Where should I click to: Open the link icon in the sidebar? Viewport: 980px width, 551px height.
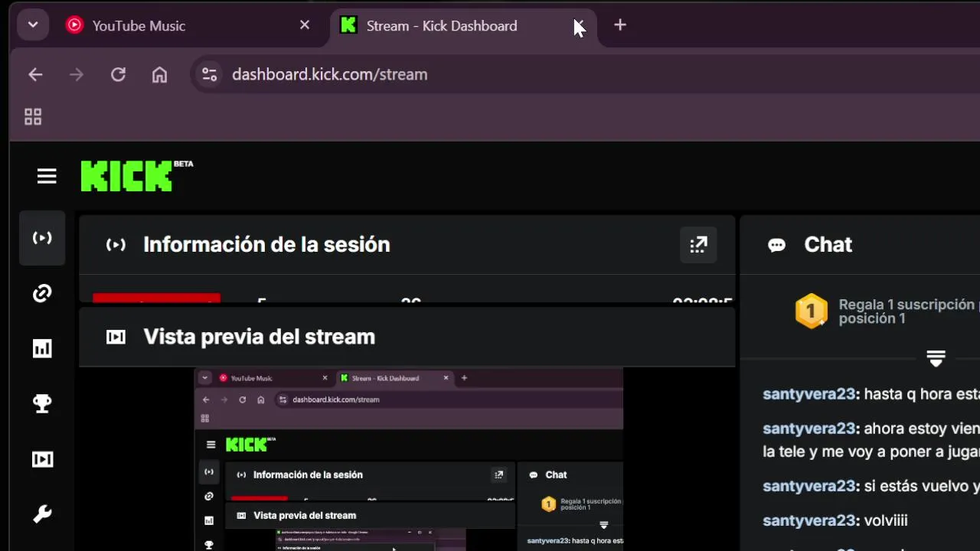click(42, 293)
